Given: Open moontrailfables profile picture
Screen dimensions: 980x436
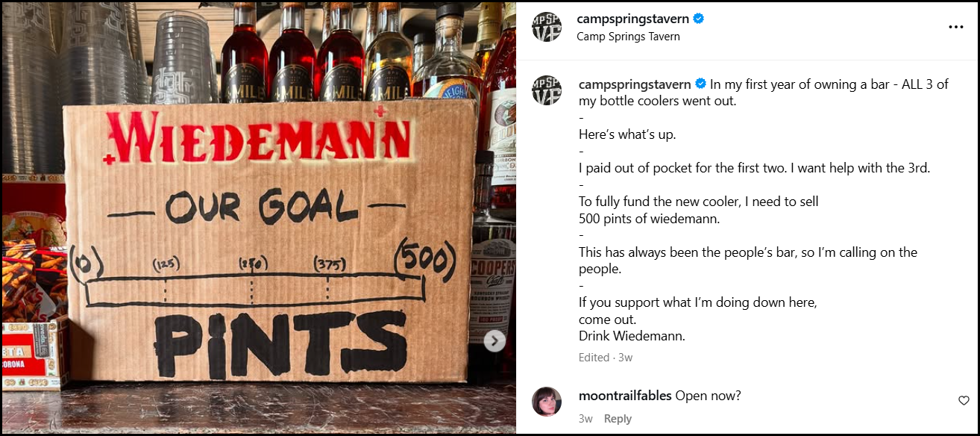Looking at the screenshot, I should click(546, 402).
